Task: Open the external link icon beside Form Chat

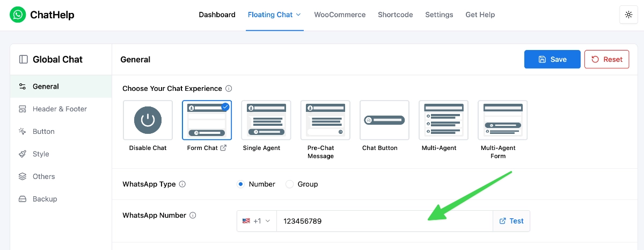Action: [x=223, y=148]
